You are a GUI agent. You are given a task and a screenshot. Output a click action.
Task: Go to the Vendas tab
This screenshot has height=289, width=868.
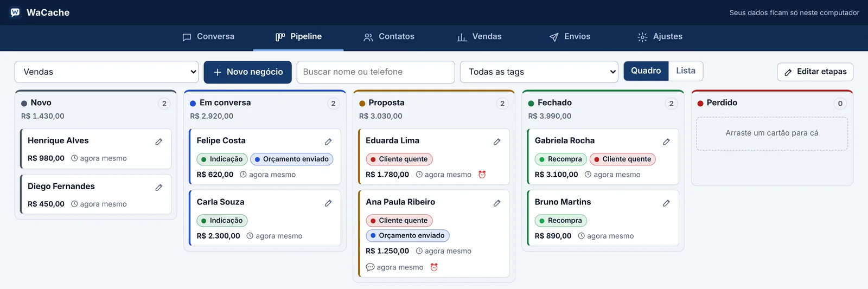pos(480,37)
